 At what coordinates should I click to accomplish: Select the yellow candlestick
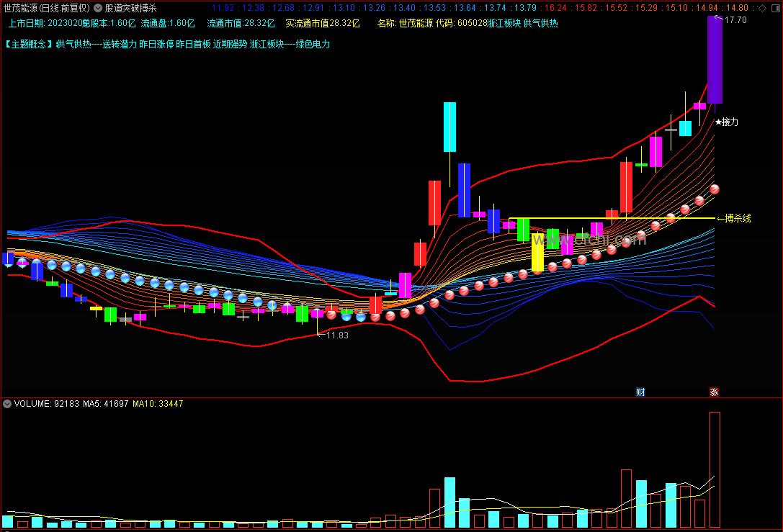pyautogui.click(x=537, y=253)
